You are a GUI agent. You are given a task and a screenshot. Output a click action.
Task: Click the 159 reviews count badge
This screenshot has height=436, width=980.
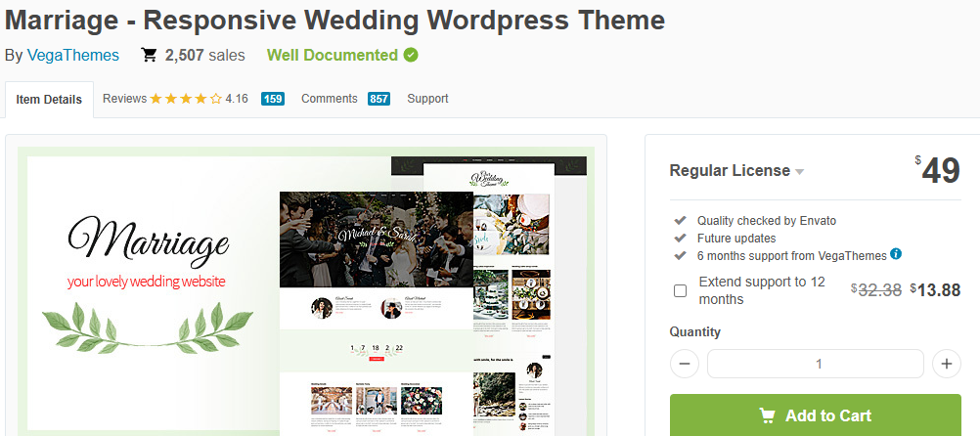[273, 99]
